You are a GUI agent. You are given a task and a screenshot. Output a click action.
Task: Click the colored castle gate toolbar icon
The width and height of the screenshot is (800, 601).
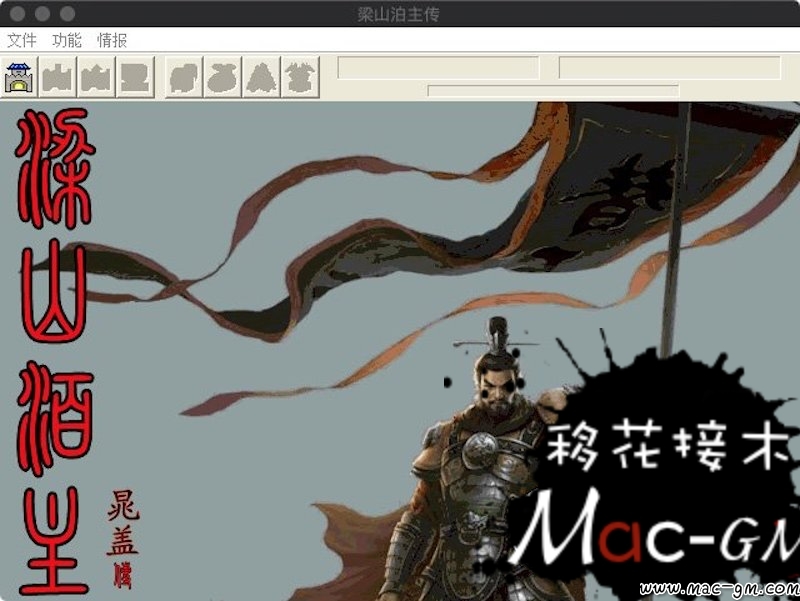click(x=19, y=77)
